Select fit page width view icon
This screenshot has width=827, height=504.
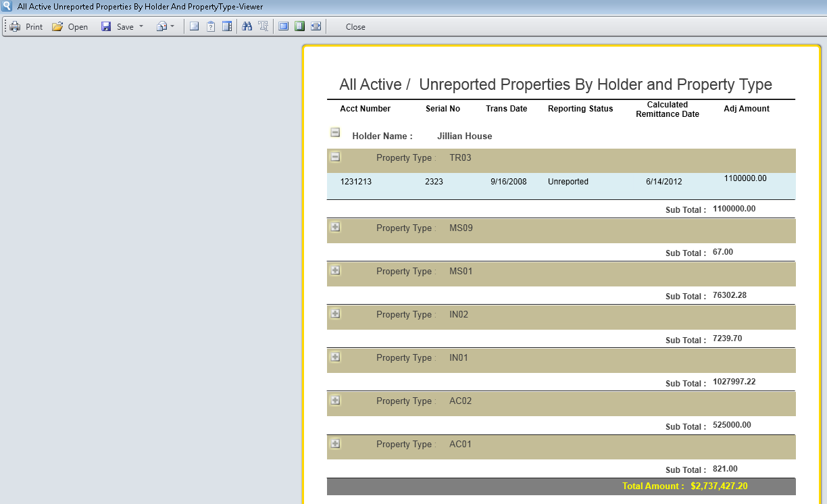coord(316,26)
